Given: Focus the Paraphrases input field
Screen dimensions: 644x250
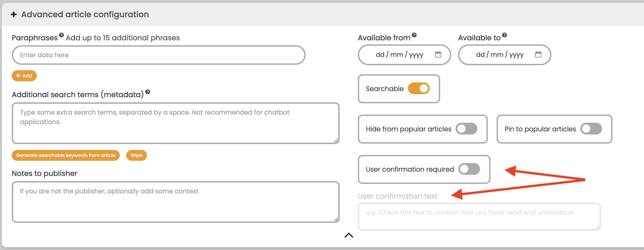Looking at the screenshot, I should [159, 55].
